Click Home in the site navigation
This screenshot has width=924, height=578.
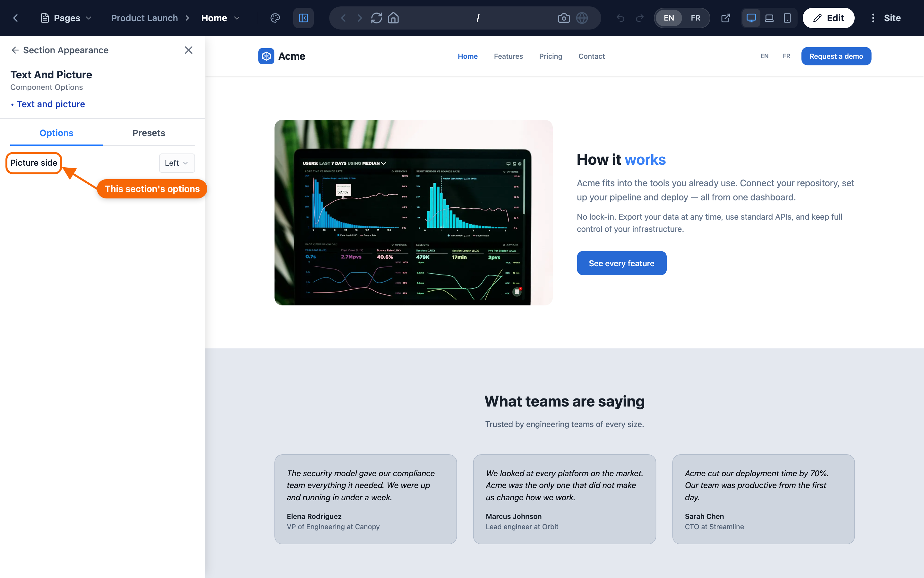pyautogui.click(x=468, y=56)
